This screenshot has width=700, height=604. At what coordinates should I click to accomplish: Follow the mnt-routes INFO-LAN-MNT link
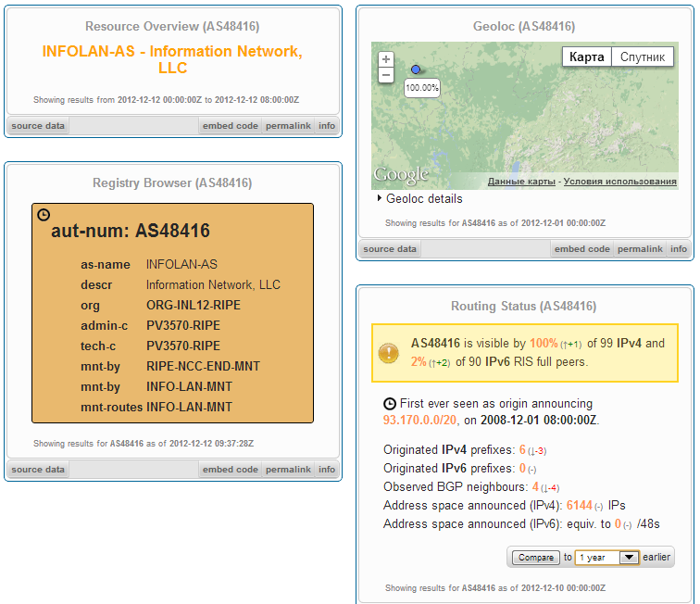tap(189, 407)
